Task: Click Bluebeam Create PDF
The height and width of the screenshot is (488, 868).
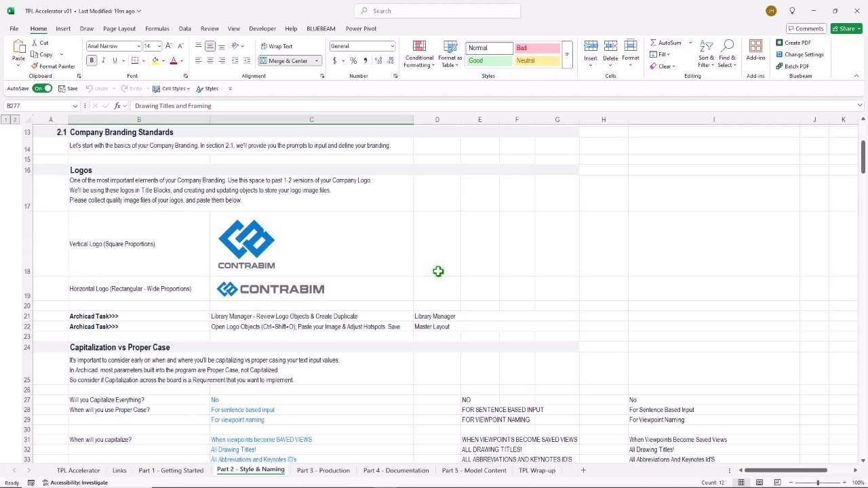Action: [793, 43]
